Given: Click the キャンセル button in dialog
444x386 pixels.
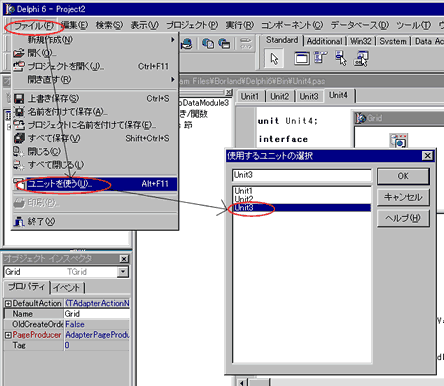Looking at the screenshot, I should [403, 197].
